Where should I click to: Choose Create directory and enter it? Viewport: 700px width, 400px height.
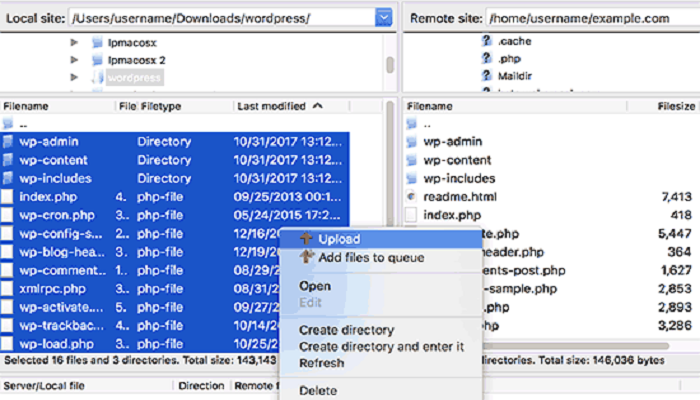click(381, 346)
